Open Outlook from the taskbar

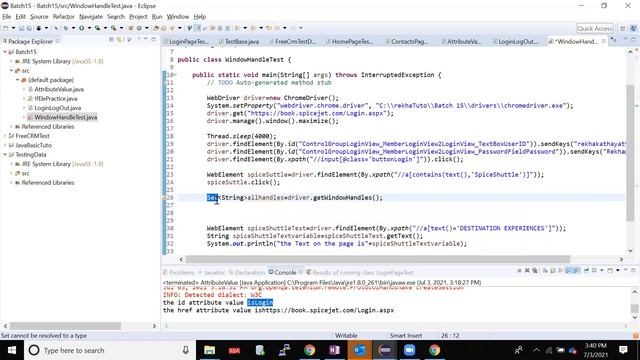[360, 350]
